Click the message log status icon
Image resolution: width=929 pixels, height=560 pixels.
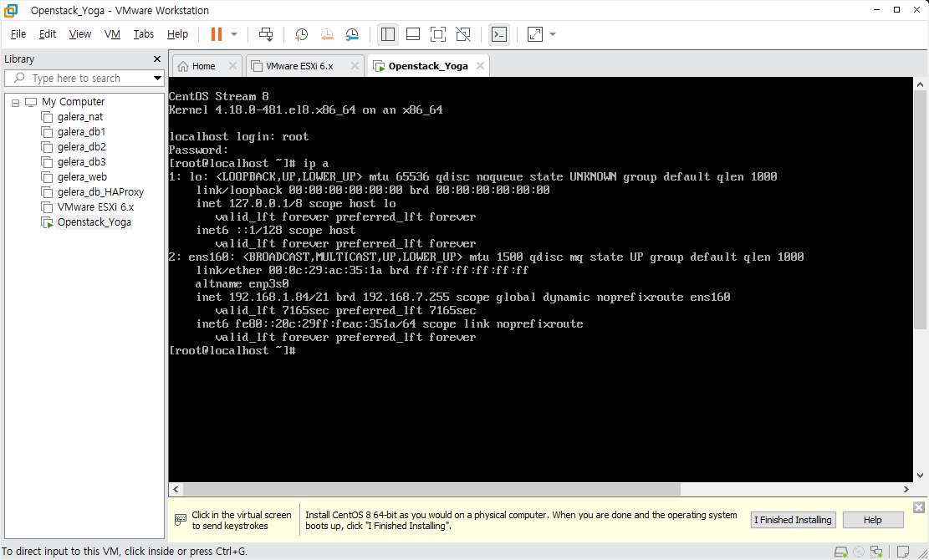click(903, 552)
